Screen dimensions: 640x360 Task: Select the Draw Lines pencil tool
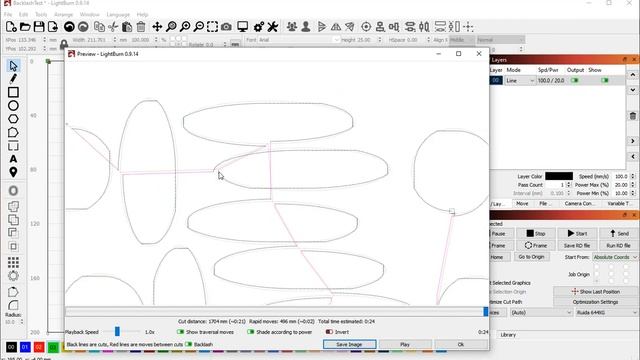coord(13,79)
